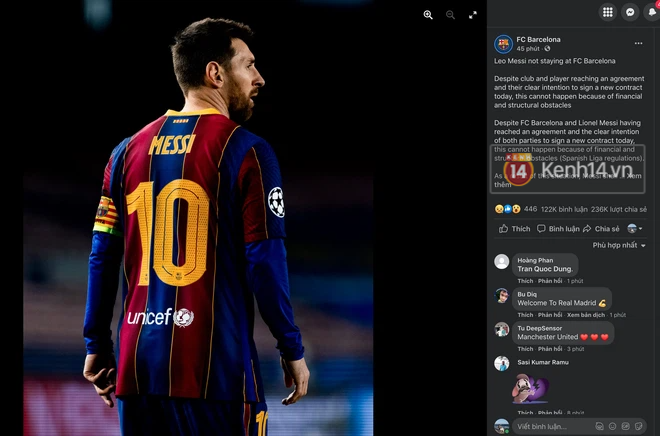This screenshot has width=660, height=436.
Task: Translate Bu Diq's comment via Xem bản dịch
Action: click(586, 315)
